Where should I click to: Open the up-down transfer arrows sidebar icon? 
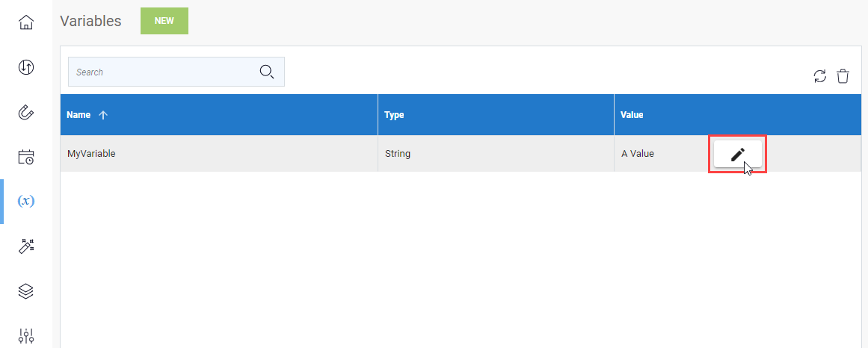click(x=25, y=67)
